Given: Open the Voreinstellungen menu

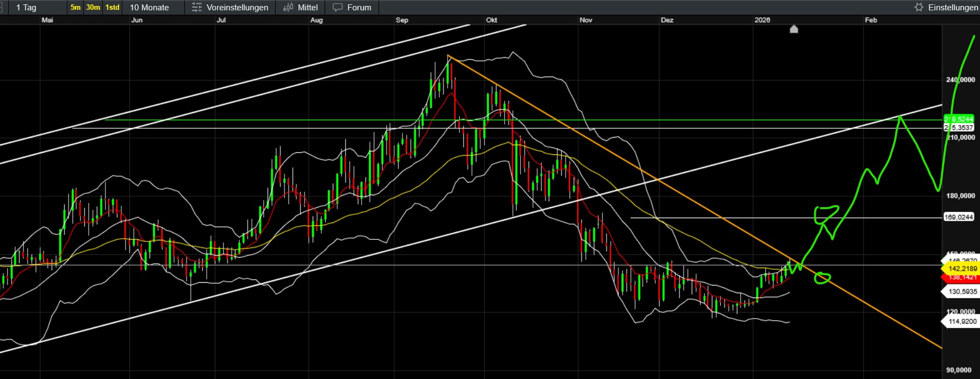Looking at the screenshot, I should tap(237, 8).
